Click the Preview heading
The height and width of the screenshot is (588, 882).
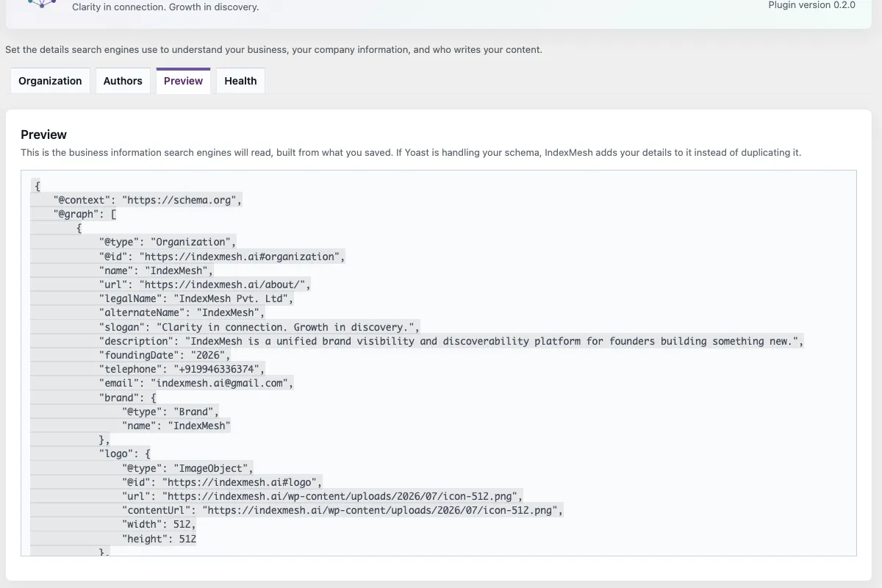(43, 135)
